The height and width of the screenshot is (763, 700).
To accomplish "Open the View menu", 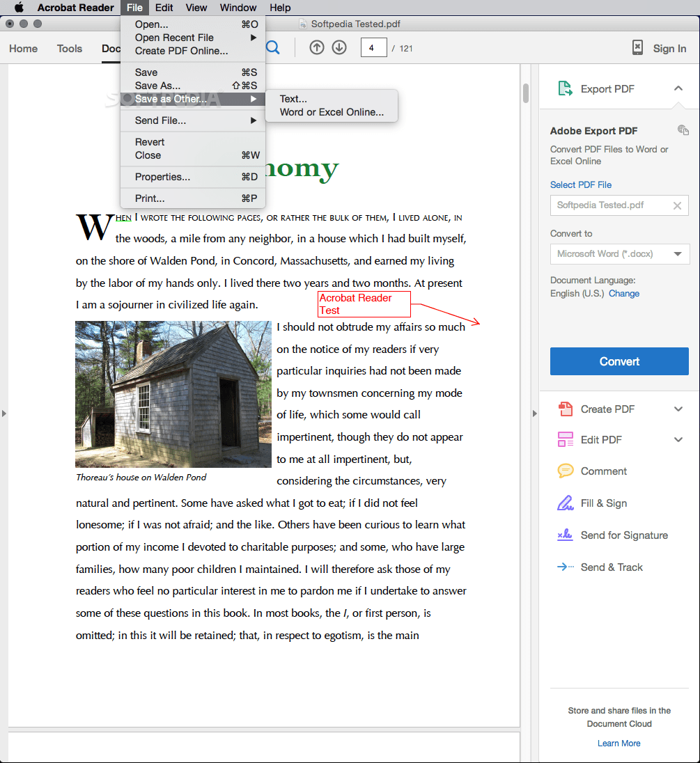I will pyautogui.click(x=196, y=7).
